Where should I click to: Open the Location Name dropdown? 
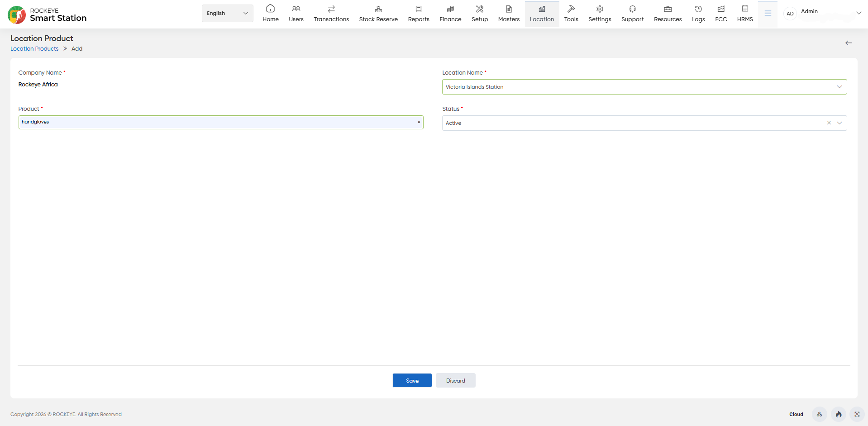[644, 87]
